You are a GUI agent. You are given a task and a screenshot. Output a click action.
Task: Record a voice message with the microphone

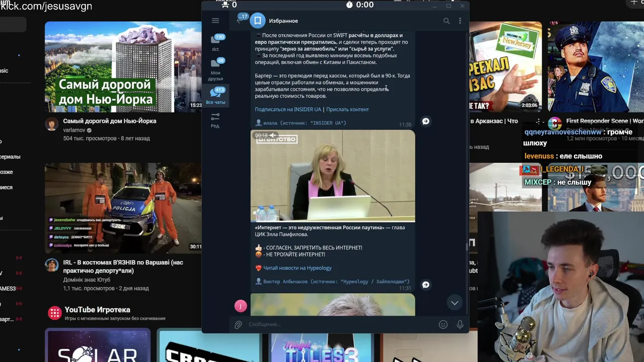(x=460, y=325)
